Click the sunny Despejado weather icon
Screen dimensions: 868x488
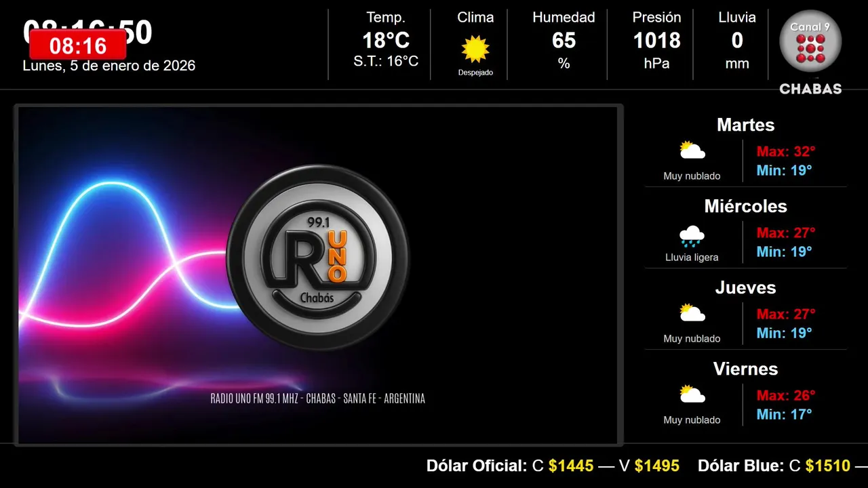coord(475,49)
